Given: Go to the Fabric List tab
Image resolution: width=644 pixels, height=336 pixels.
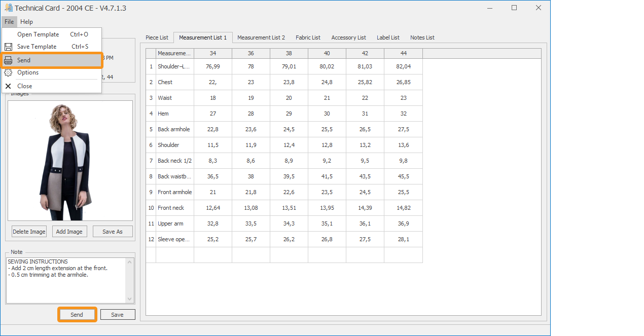Looking at the screenshot, I should [x=308, y=38].
